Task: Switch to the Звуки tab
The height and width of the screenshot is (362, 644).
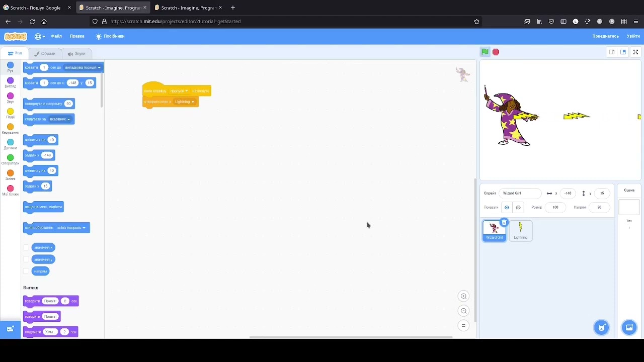Action: pos(76,53)
